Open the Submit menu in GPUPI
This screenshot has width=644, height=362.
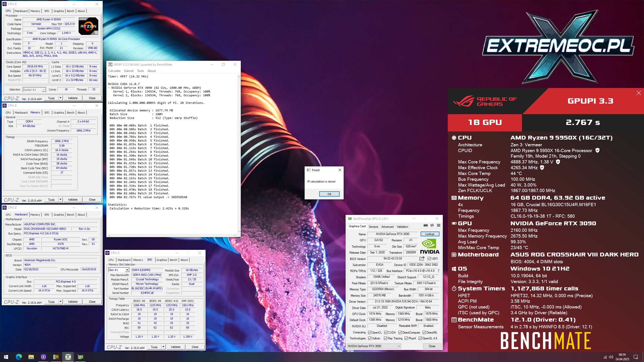click(129, 71)
